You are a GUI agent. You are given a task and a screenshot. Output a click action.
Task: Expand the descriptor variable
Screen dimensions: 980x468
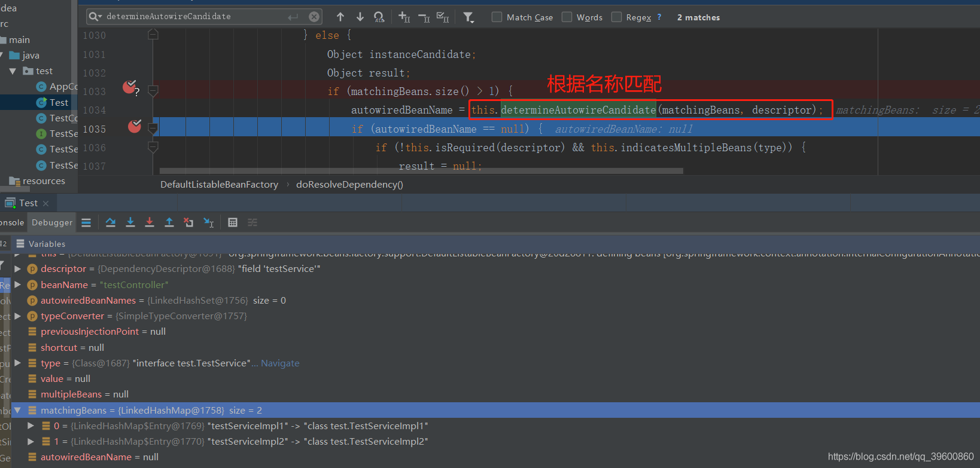coord(18,269)
